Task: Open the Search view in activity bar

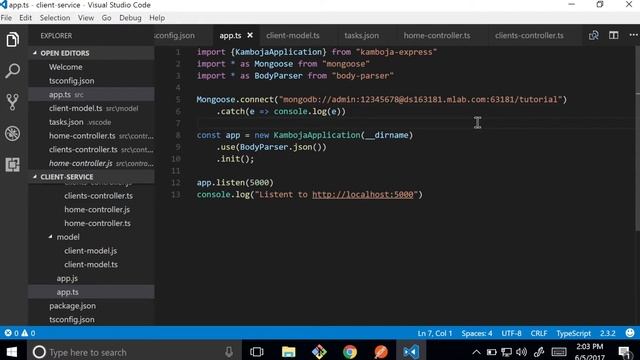Action: [x=12, y=71]
